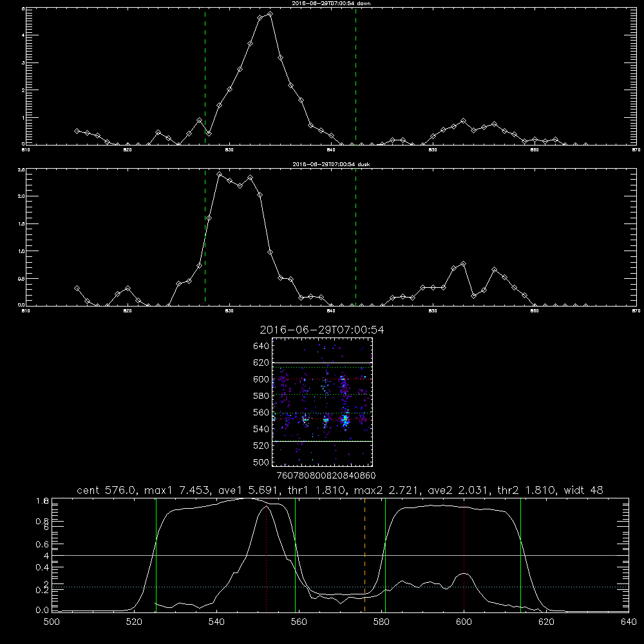Screen dimensions: 644x644
Task: Click the green vertical line near 614 in bottom plot
Action: 520,554
